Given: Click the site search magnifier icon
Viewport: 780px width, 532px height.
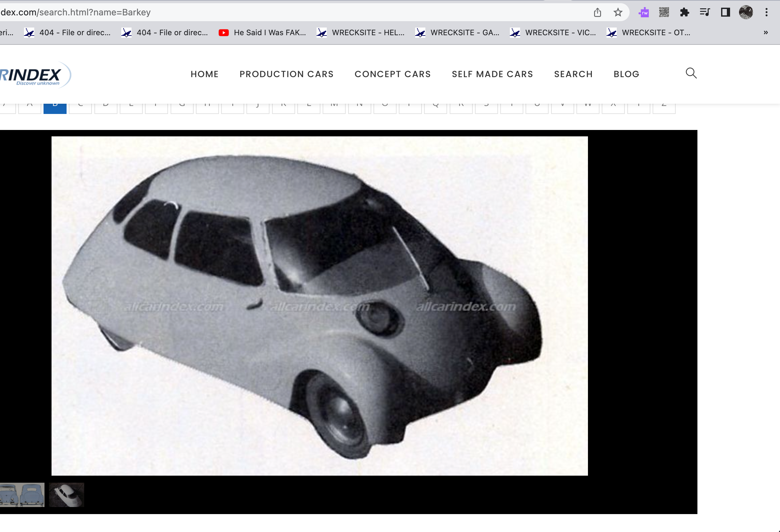Looking at the screenshot, I should (x=691, y=73).
